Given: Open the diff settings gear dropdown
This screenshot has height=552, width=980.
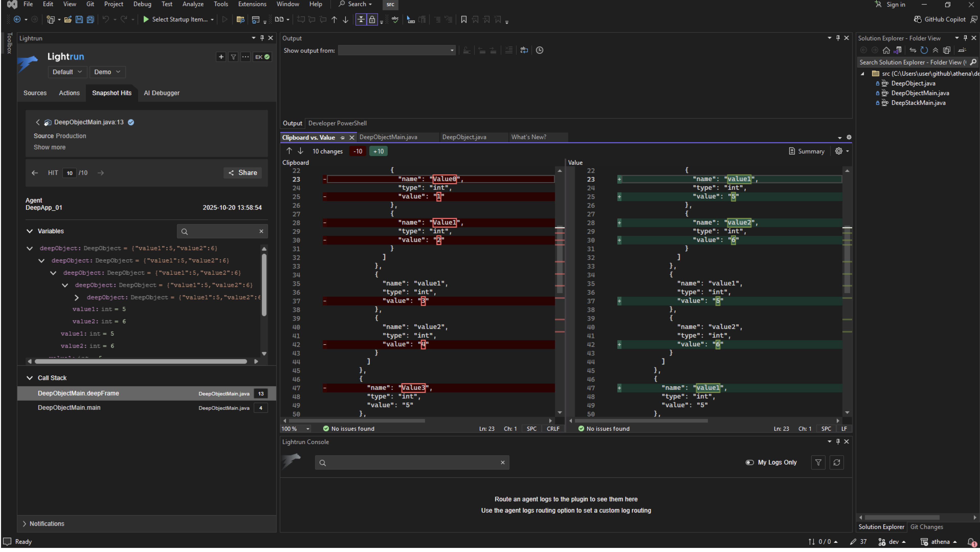Looking at the screenshot, I should (x=842, y=151).
